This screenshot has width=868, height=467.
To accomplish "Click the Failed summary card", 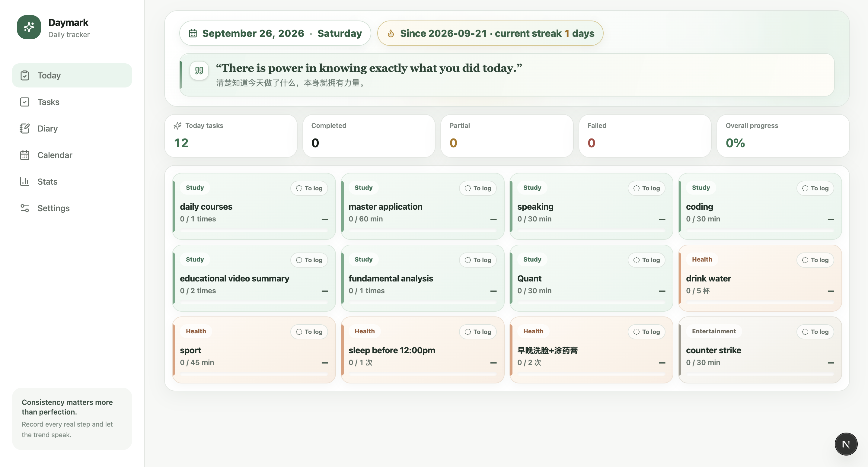I will 645,136.
